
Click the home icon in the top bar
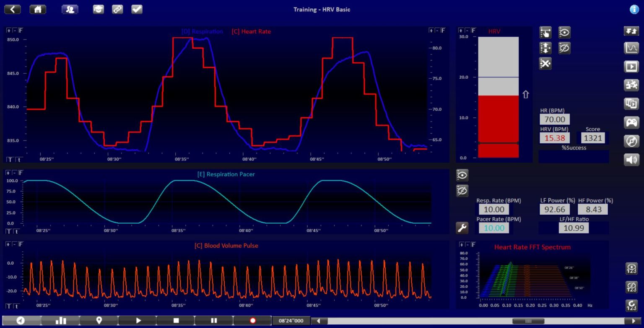click(38, 9)
